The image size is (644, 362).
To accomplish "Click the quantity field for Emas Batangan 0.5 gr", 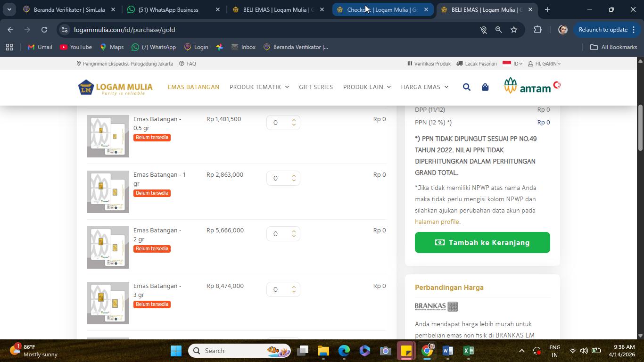I will pyautogui.click(x=283, y=123).
